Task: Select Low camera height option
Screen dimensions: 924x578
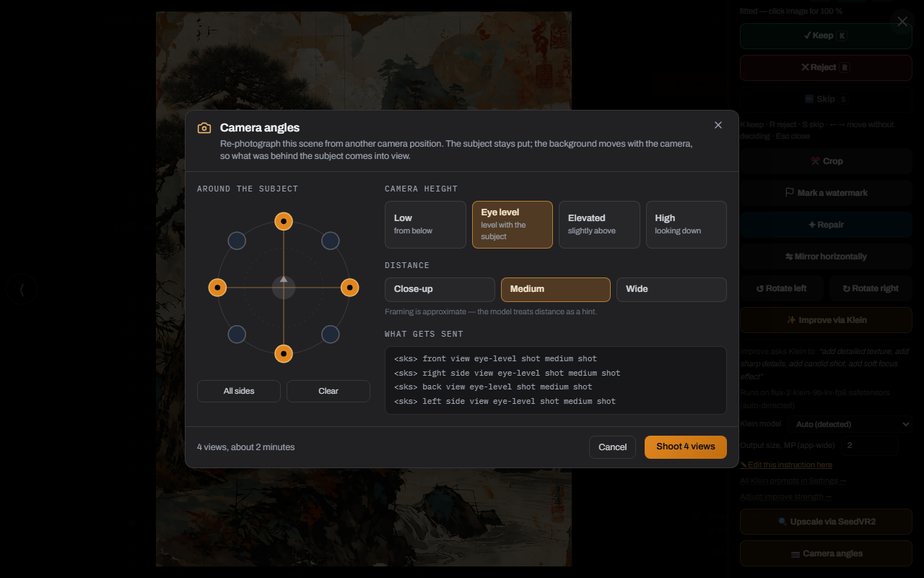Action: click(425, 225)
